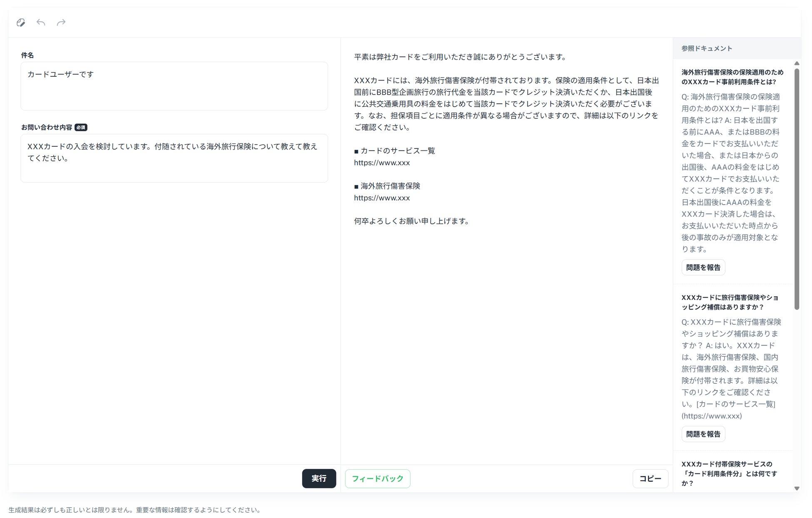Screen dimensions: 812x518
Task: Click the 参照ドキュメント panel header
Action: (x=707, y=48)
